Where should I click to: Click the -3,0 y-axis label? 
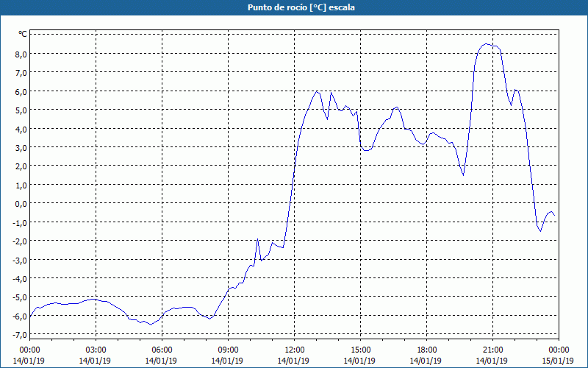click(20, 260)
